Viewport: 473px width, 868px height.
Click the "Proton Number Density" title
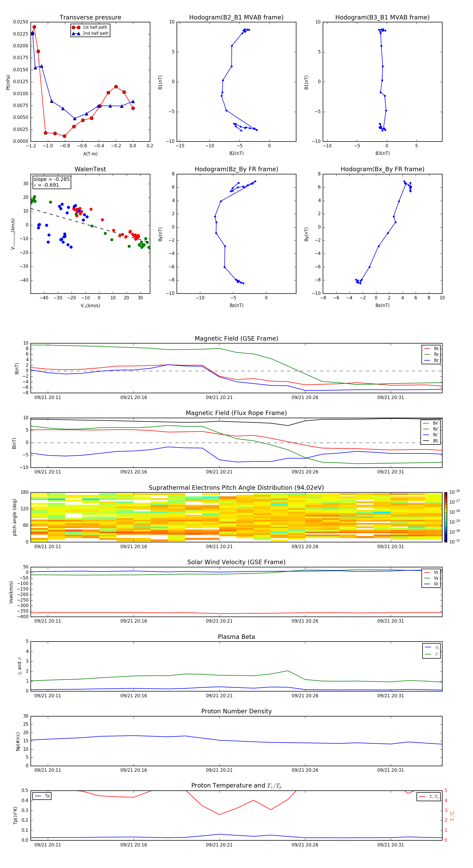point(236,711)
